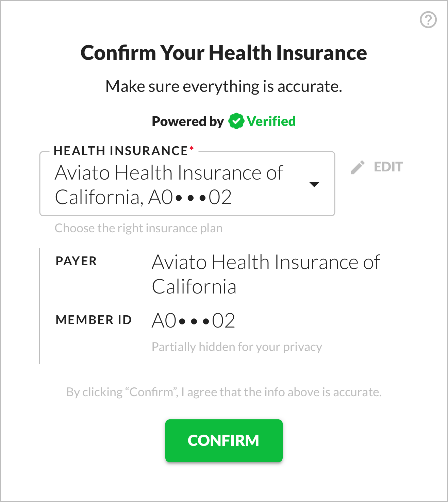This screenshot has width=448, height=502.
Task: Select the payer name value text
Action: [265, 274]
